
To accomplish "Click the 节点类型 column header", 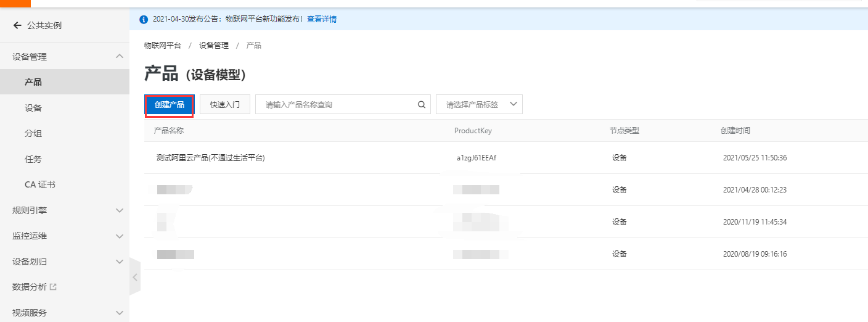I will click(624, 131).
